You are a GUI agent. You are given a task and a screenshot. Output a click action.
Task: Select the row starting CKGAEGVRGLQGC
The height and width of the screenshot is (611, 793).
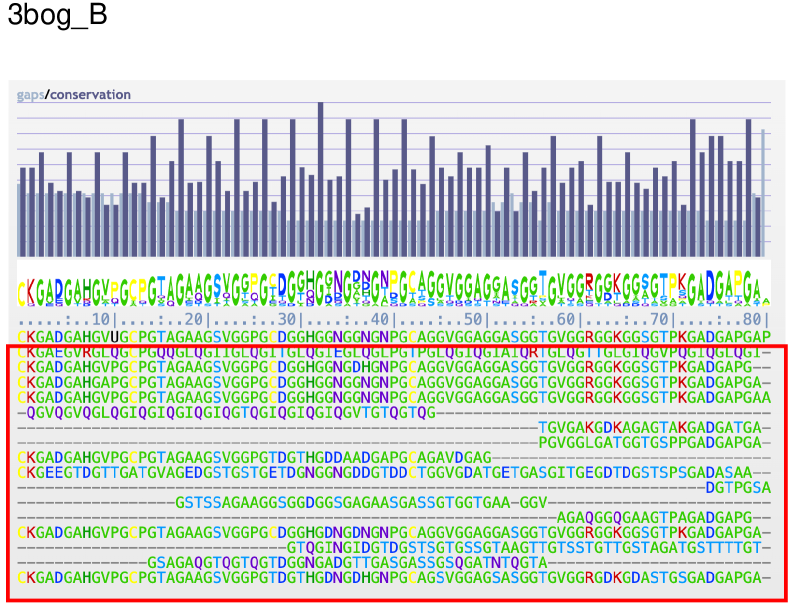[394, 352]
